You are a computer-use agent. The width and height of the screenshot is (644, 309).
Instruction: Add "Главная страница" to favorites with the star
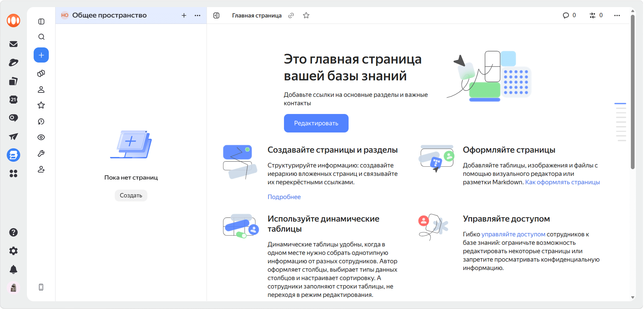(x=306, y=15)
